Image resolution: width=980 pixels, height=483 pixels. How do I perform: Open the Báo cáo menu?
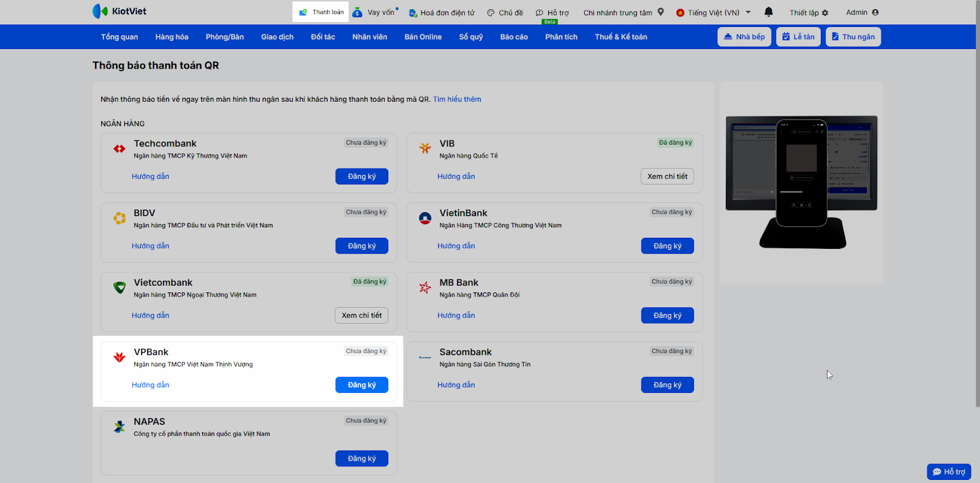pyautogui.click(x=514, y=37)
